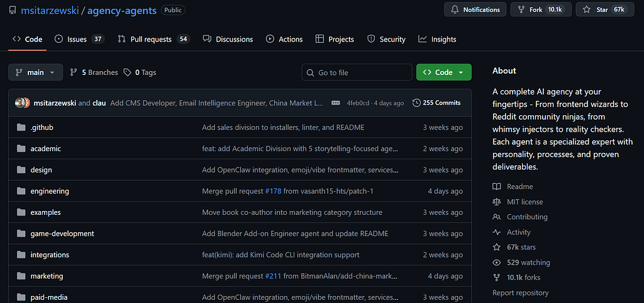This screenshot has height=303, width=644.
Task: Fork the repository
Action: [x=541, y=9]
